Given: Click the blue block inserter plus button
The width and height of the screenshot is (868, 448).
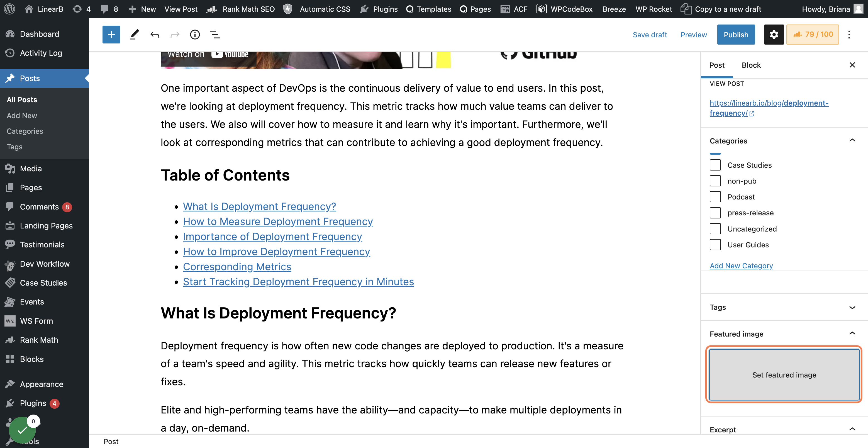Looking at the screenshot, I should (111, 34).
